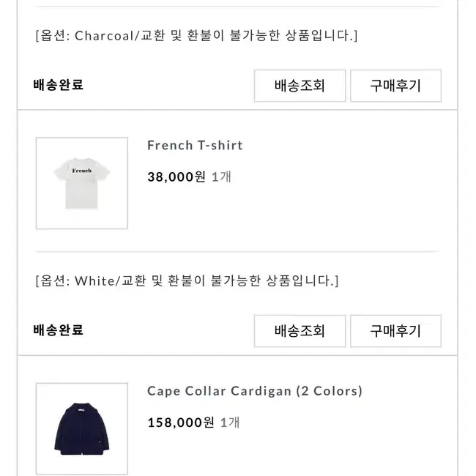Image resolution: width=476 pixels, height=476 pixels.
Task: Click the French T-shirt order card area
Action: tap(237, 233)
